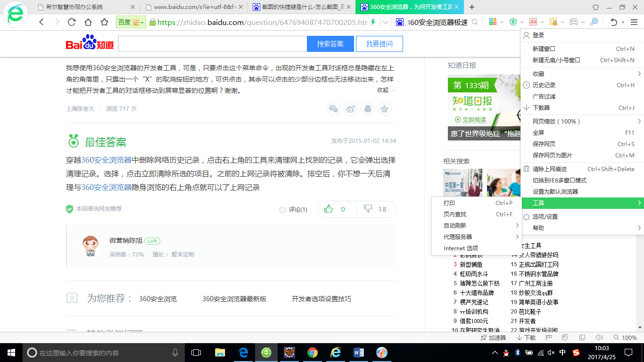Open the recommended link 360安全浏览器最新版
The height and width of the screenshot is (362, 644).
pyautogui.click(x=234, y=299)
